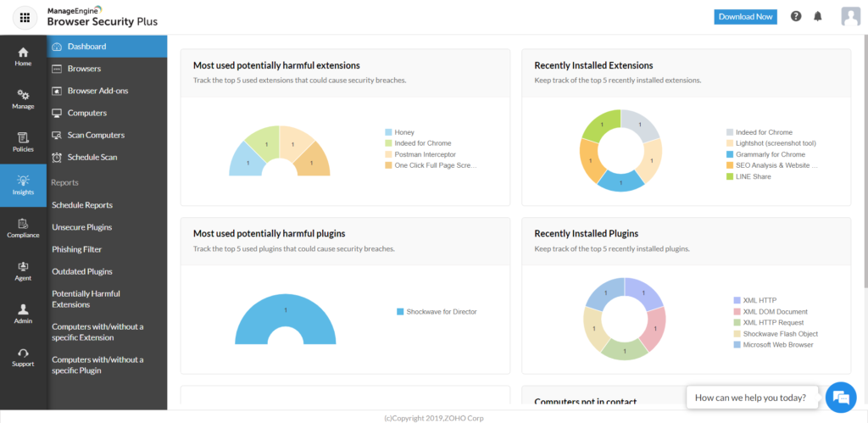Toggle the Grammarly for Chrome legend swatch
Screen dimensions: 868x423
point(730,154)
